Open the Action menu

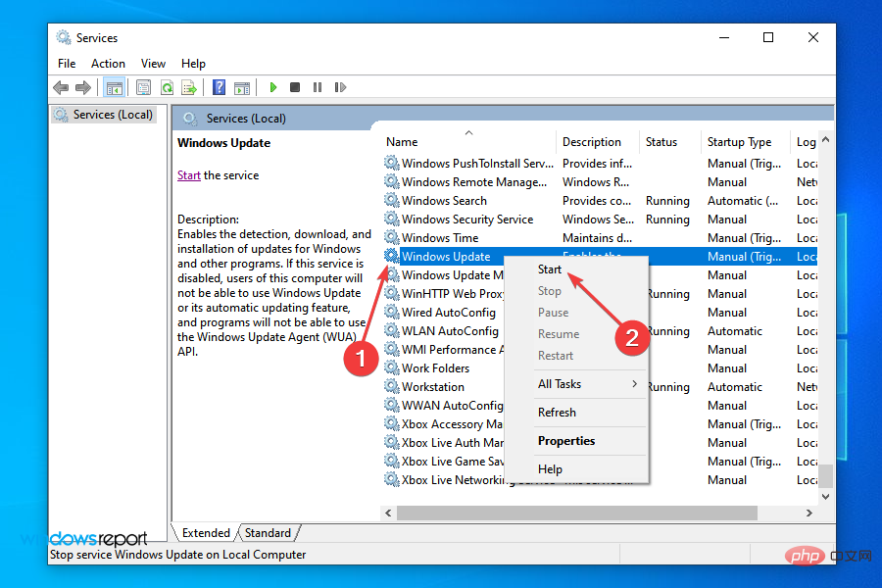[x=108, y=63]
